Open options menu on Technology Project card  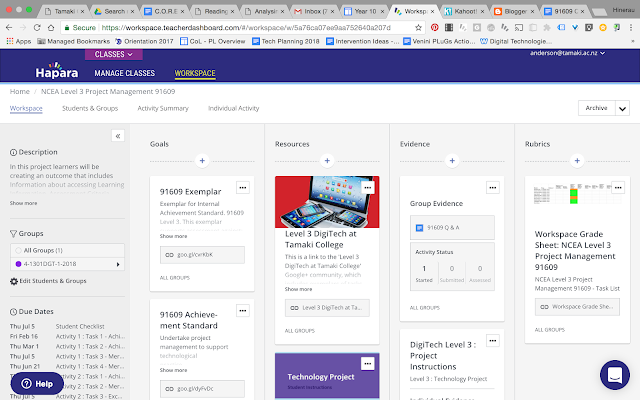point(368,363)
